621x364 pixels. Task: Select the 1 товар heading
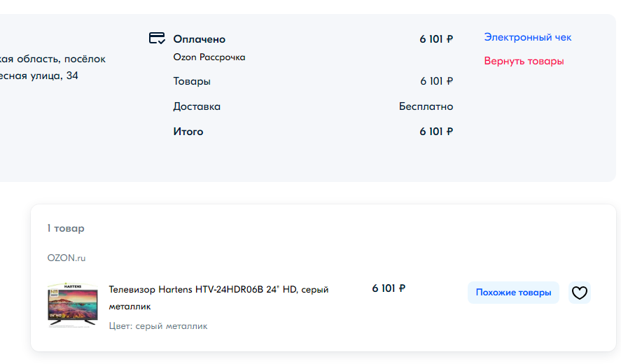(66, 228)
